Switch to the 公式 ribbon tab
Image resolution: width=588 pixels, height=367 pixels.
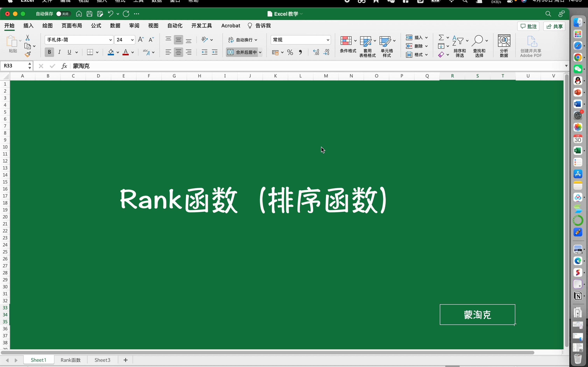coord(96,26)
